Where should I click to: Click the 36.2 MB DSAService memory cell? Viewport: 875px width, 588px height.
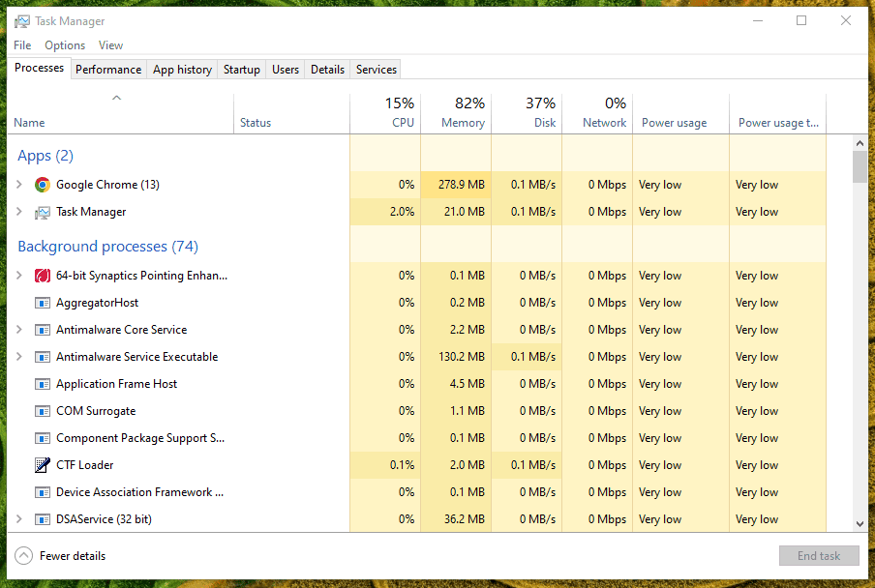coord(456,519)
